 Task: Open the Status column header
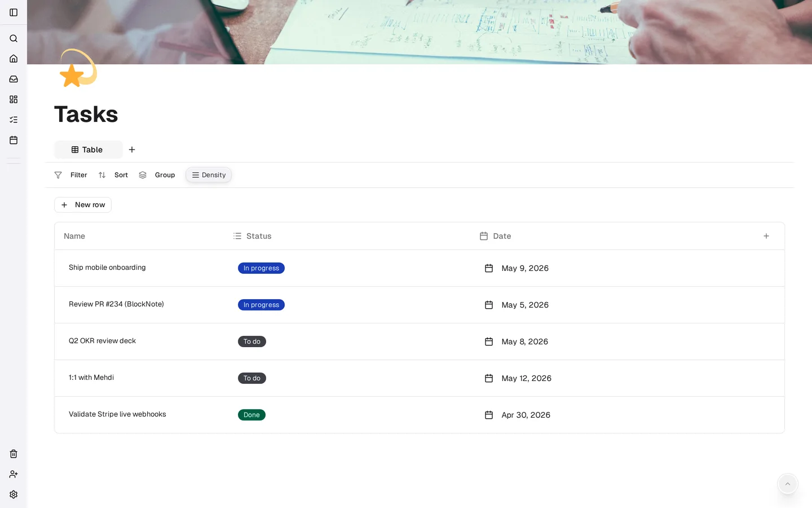coord(253,236)
